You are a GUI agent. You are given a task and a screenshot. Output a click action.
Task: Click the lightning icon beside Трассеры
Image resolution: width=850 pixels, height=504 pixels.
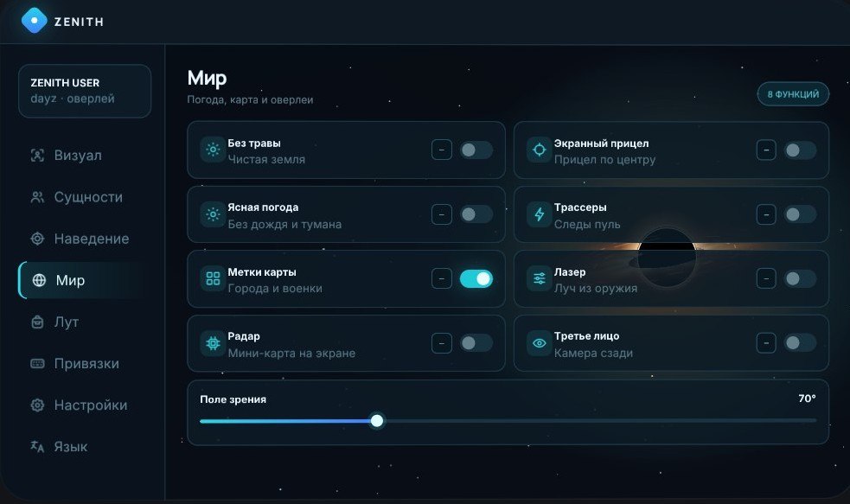tap(540, 214)
